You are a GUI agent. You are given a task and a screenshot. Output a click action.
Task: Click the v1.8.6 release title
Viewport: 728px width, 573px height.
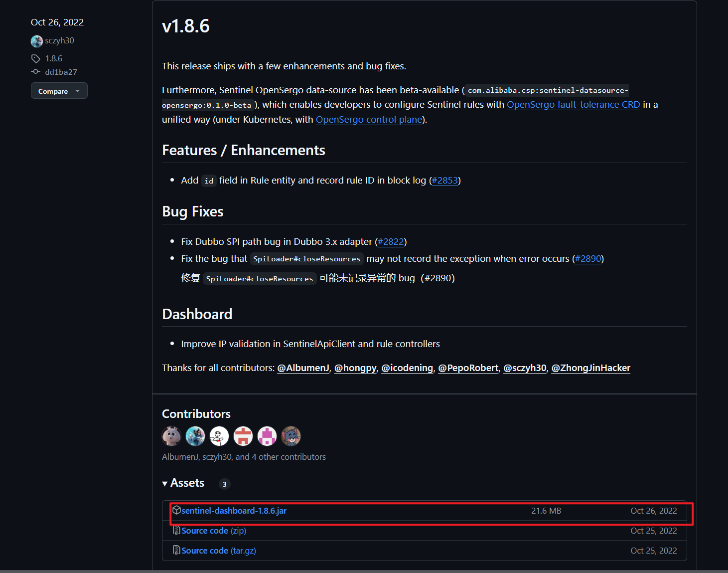pyautogui.click(x=186, y=26)
